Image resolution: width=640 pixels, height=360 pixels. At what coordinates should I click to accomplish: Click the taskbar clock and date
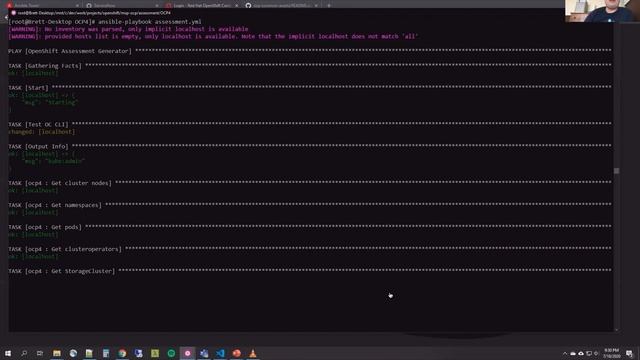pyautogui.click(x=611, y=353)
